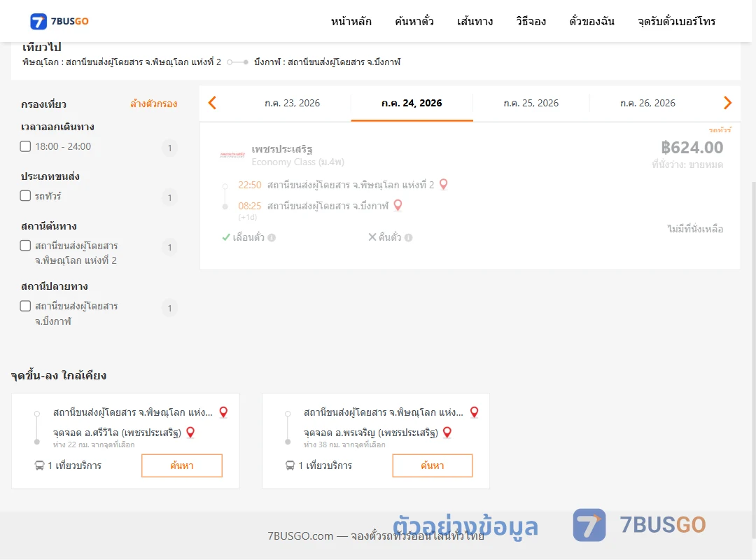
Task: Open ตั๋วของฉัน in the top menu
Action: coord(591,21)
